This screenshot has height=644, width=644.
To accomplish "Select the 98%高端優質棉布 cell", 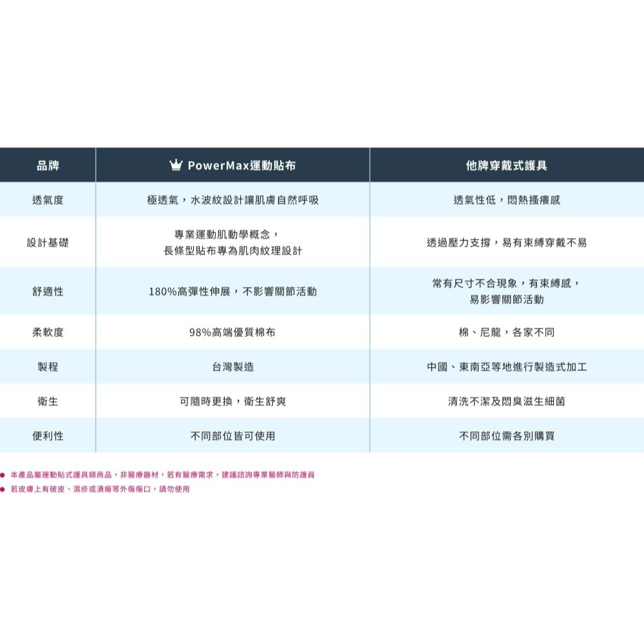I will coord(232,332).
